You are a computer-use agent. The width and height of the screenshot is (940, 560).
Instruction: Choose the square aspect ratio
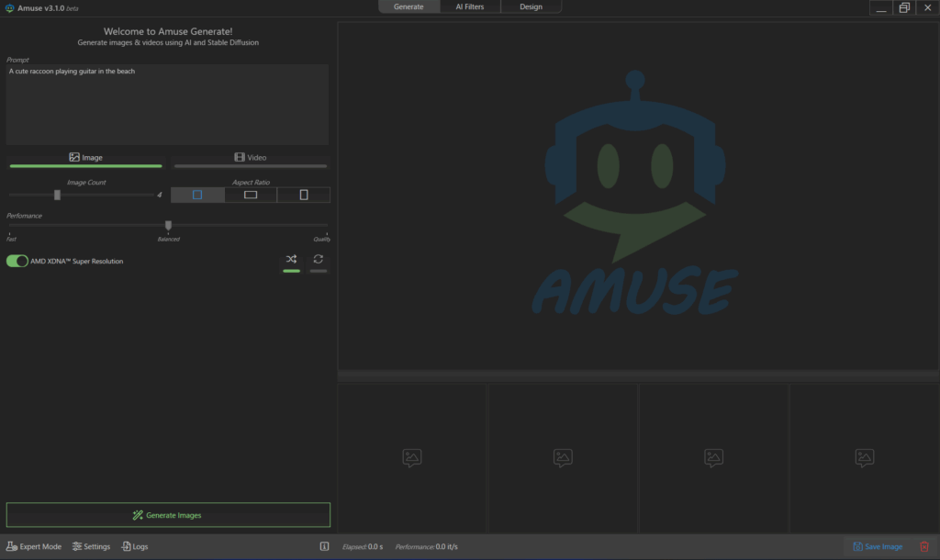point(197,195)
